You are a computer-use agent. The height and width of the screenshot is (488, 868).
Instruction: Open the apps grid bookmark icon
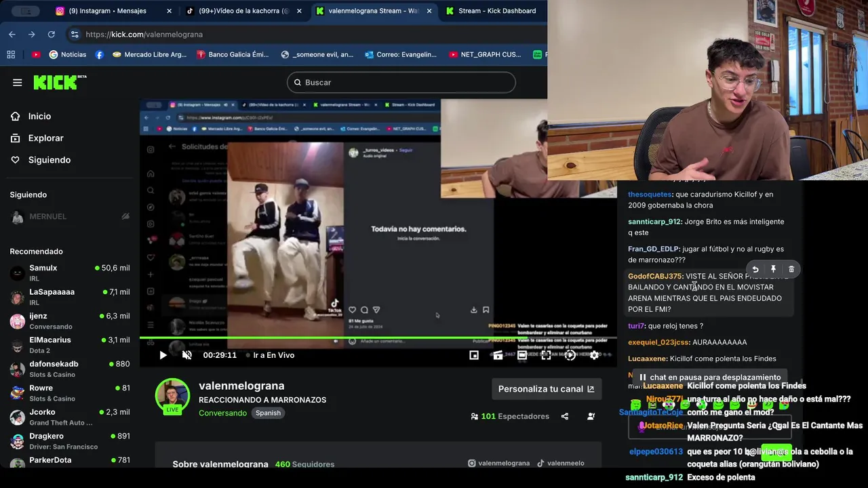(x=11, y=54)
